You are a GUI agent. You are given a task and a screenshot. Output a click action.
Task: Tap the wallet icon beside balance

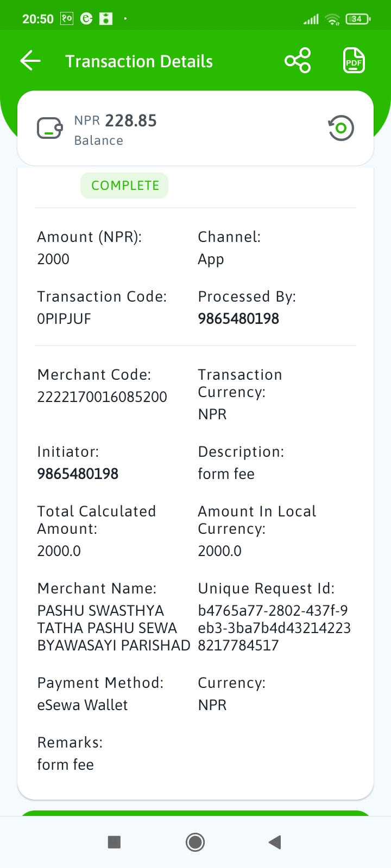50,129
